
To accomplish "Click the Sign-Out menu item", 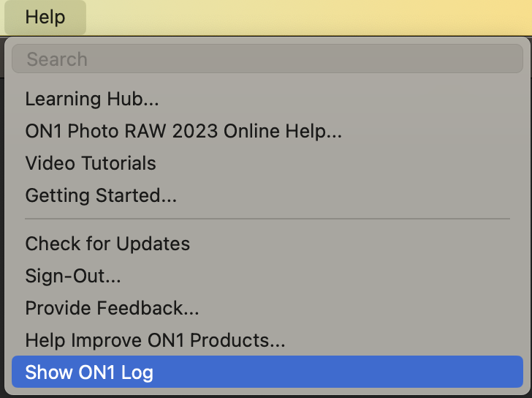I will (73, 276).
